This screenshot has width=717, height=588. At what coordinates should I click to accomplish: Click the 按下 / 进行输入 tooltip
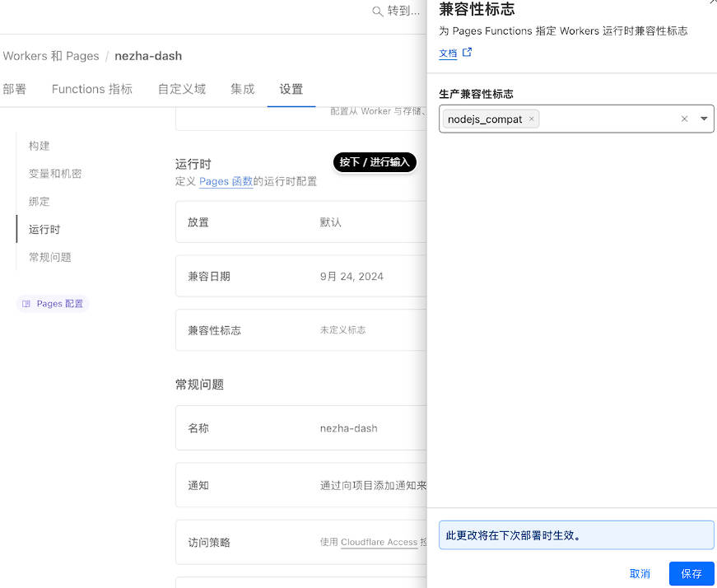tap(375, 162)
